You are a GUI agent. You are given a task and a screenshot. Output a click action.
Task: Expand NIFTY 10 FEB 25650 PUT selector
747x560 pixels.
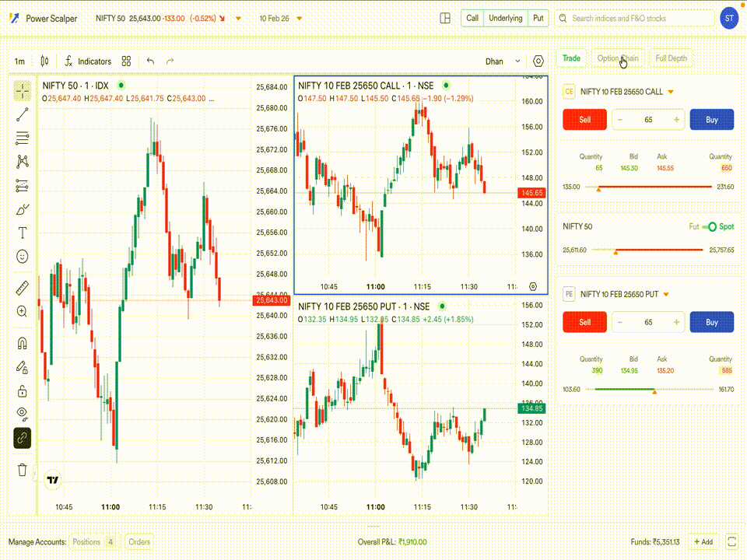pyautogui.click(x=666, y=294)
